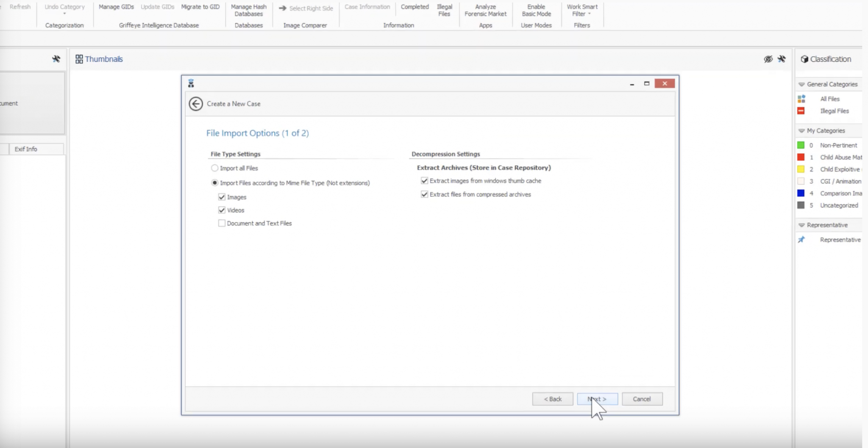This screenshot has height=448, width=868.
Task: Select Migrate to GID
Action: pos(200,7)
